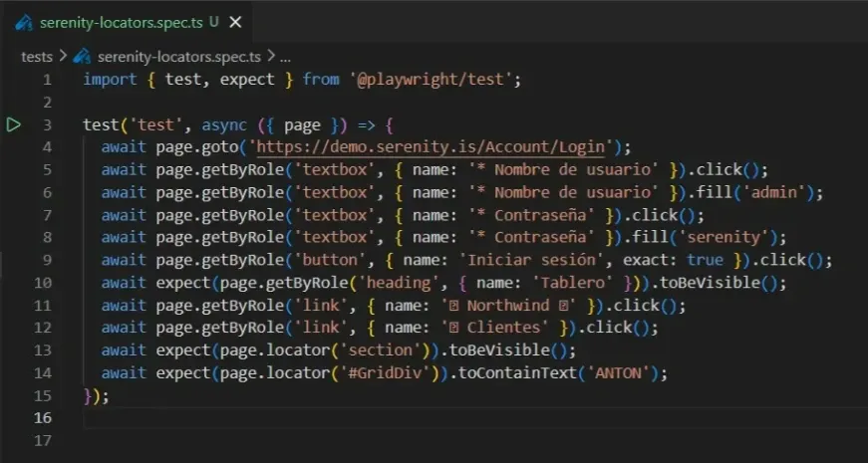This screenshot has width=868, height=463.
Task: Place cursor on '@playwright/test' import string
Action: [x=432, y=80]
